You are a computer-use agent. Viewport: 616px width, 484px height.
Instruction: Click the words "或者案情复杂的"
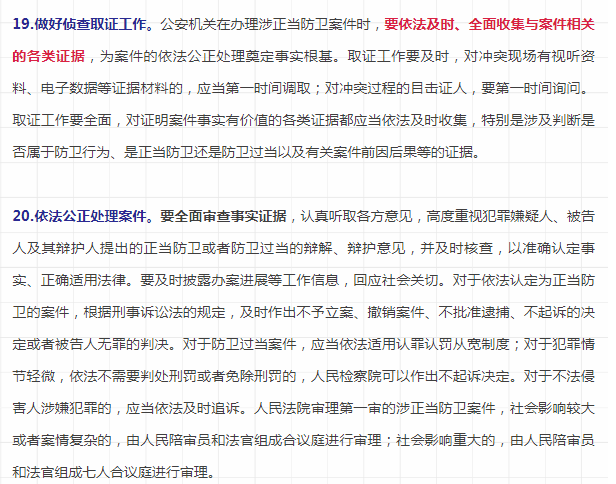click(x=62, y=440)
